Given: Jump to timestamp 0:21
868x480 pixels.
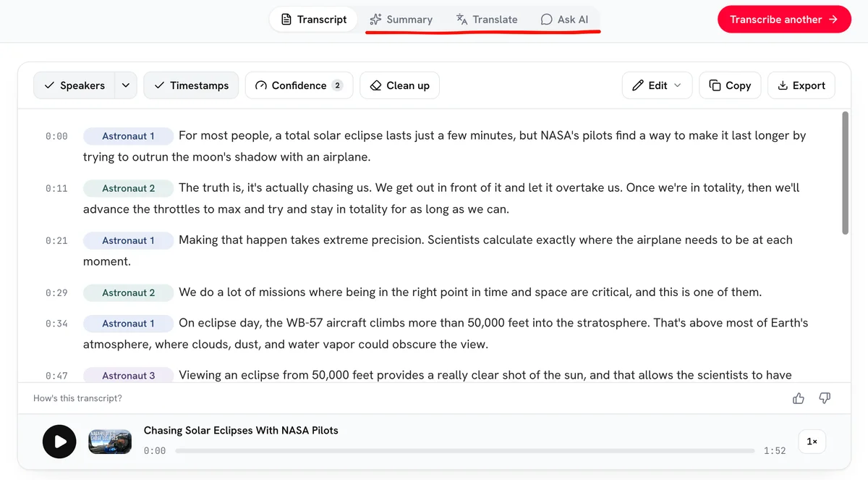Looking at the screenshot, I should 56,240.
